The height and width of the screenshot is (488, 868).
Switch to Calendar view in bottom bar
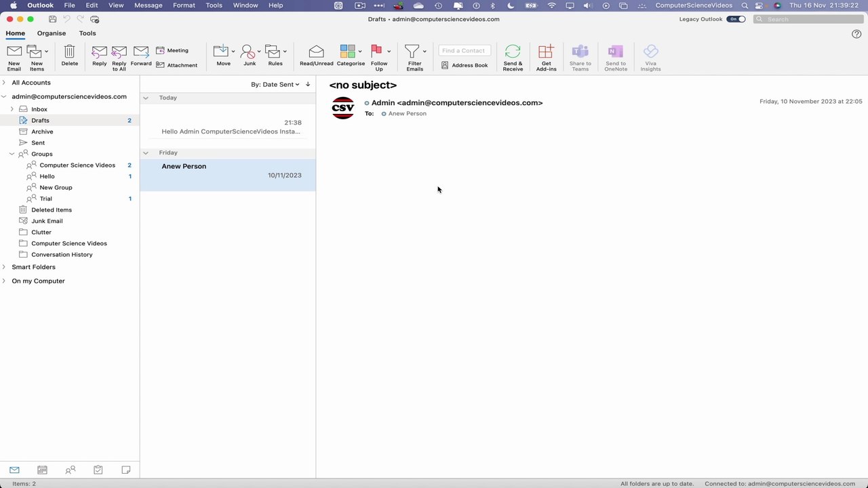pos(42,470)
